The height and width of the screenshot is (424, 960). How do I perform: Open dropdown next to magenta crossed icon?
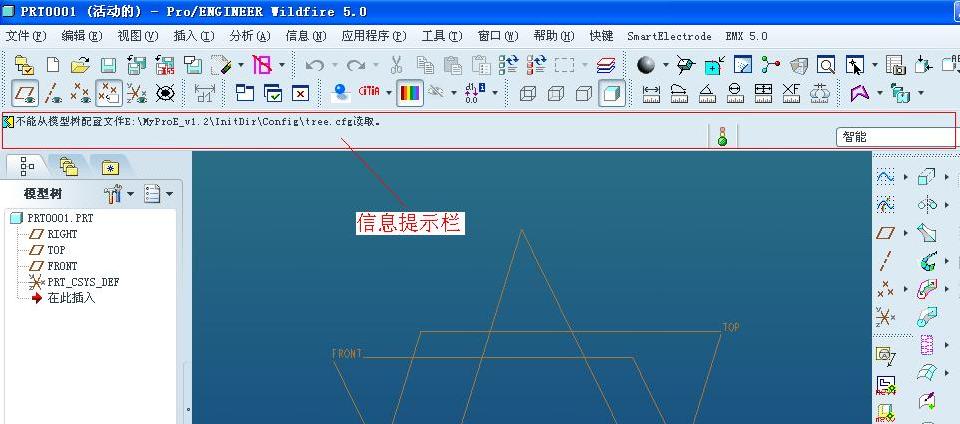(x=282, y=64)
